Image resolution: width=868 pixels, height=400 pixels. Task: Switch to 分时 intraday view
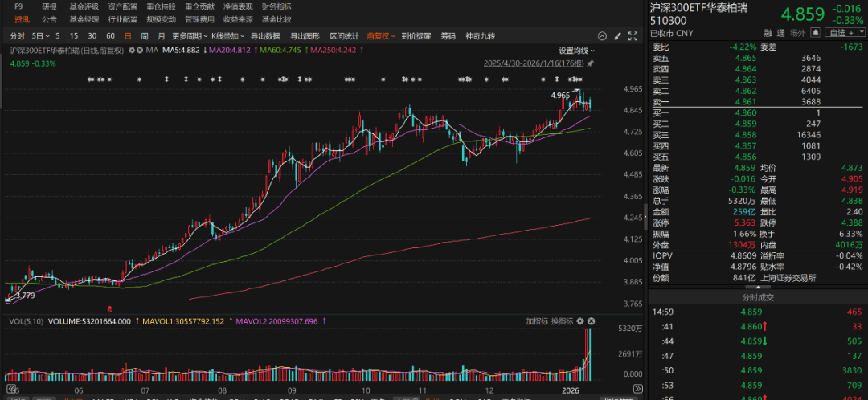click(x=18, y=36)
